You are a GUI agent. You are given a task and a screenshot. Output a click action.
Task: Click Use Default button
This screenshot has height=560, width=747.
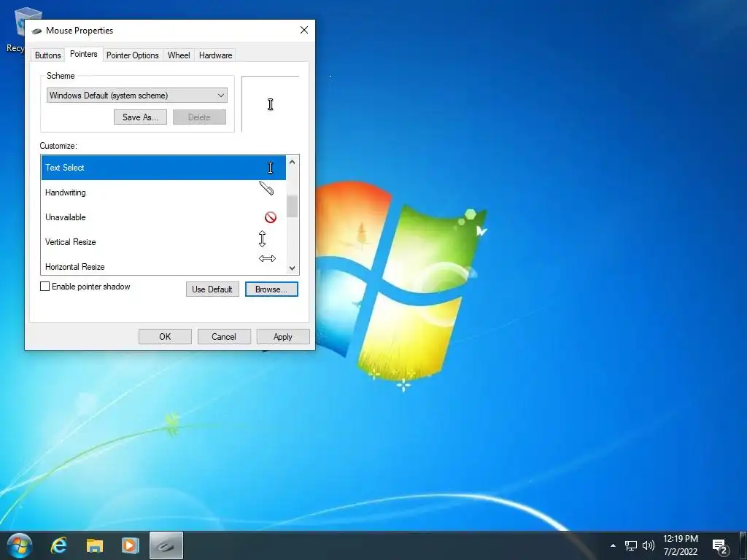tap(212, 289)
